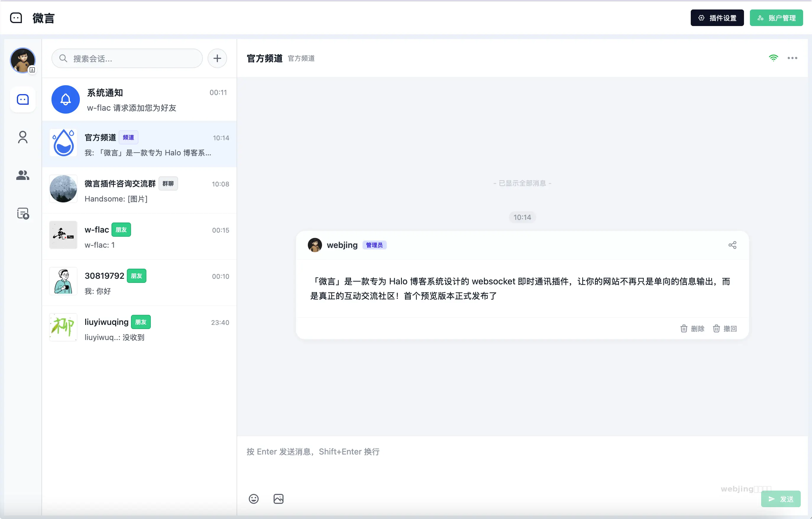Screen dimensions: 812x519
Task: Open the emoji picker in message input
Action: pos(254,499)
